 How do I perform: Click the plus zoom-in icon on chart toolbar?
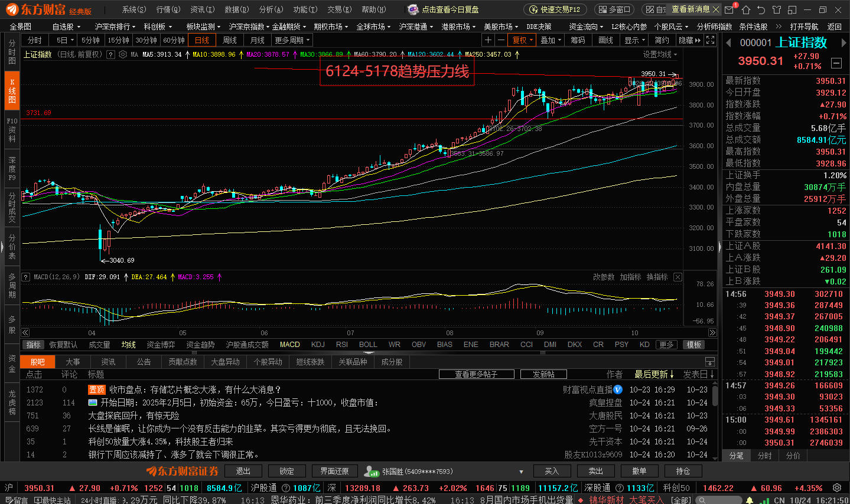pyautogui.click(x=488, y=40)
